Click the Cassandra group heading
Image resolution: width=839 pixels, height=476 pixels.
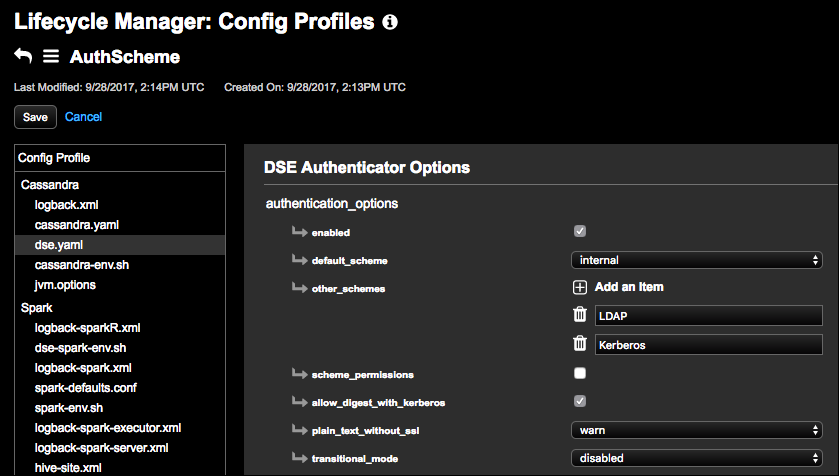click(50, 185)
